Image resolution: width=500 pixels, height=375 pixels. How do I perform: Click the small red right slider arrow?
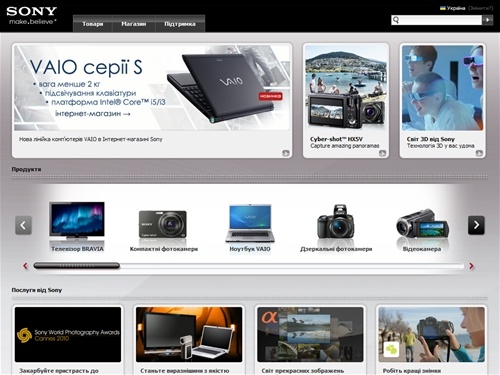point(471,266)
